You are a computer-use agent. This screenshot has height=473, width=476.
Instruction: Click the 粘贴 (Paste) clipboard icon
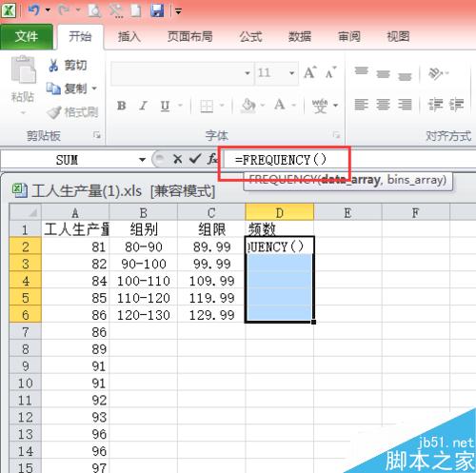pos(23,69)
